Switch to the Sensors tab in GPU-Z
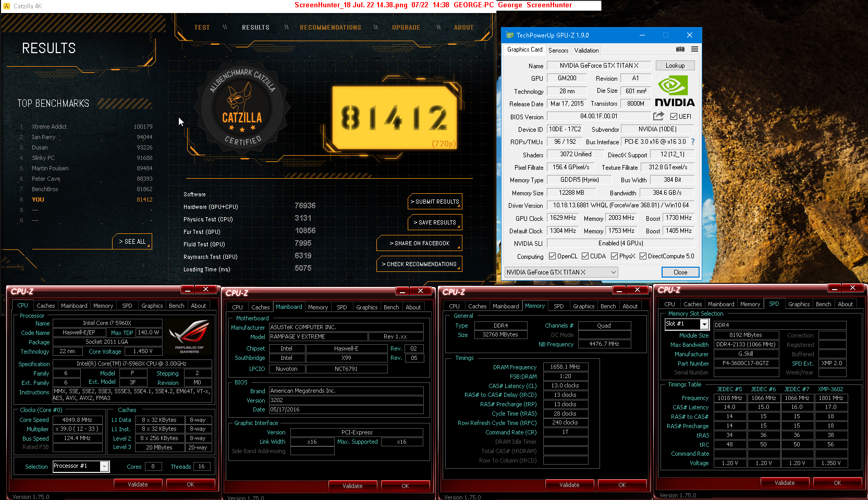This screenshot has width=868, height=500. tap(558, 50)
